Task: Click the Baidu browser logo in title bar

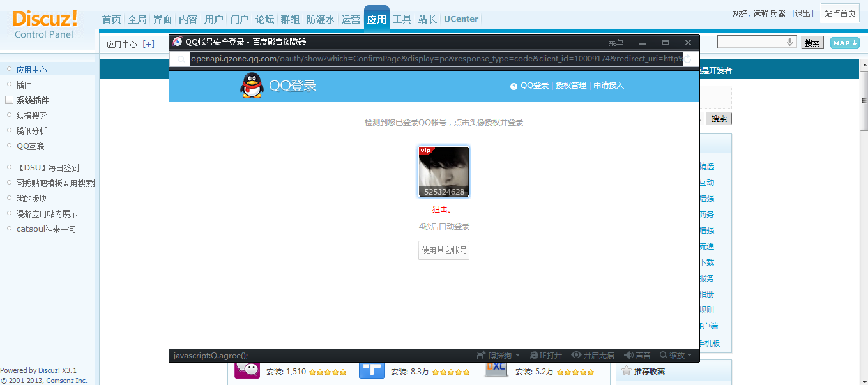Action: tap(178, 42)
